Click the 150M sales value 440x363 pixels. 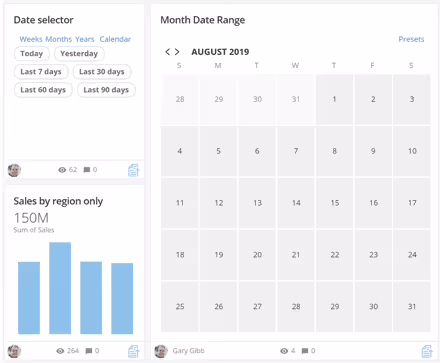[31, 218]
